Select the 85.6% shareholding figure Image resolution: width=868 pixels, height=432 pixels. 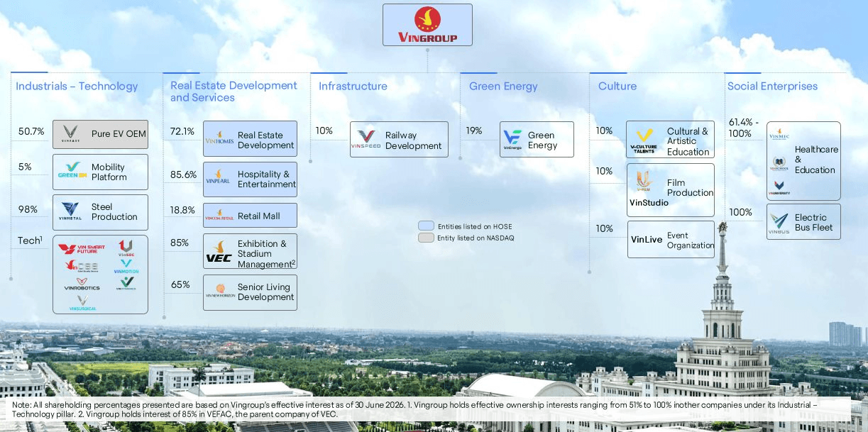tap(183, 175)
